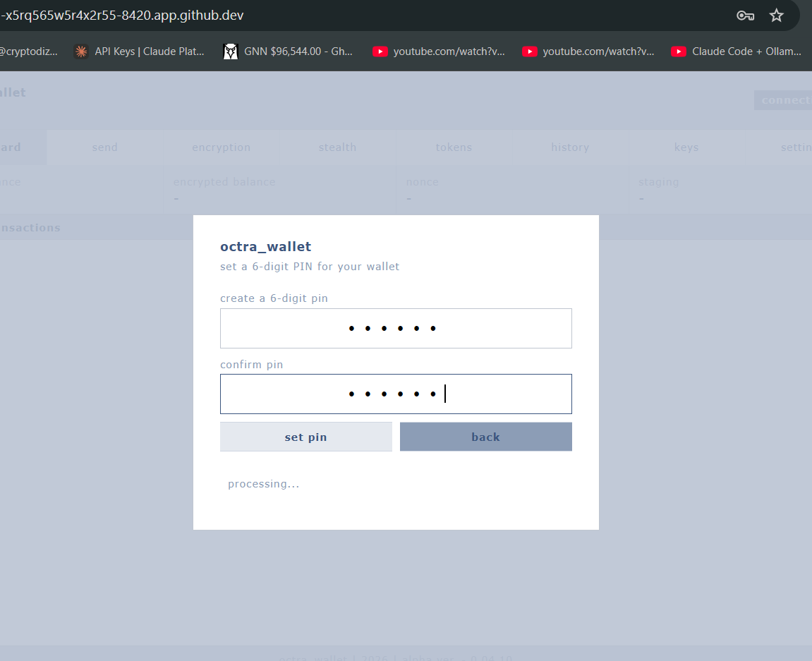
Task: Bookmark this page with the star icon
Action: (776, 16)
